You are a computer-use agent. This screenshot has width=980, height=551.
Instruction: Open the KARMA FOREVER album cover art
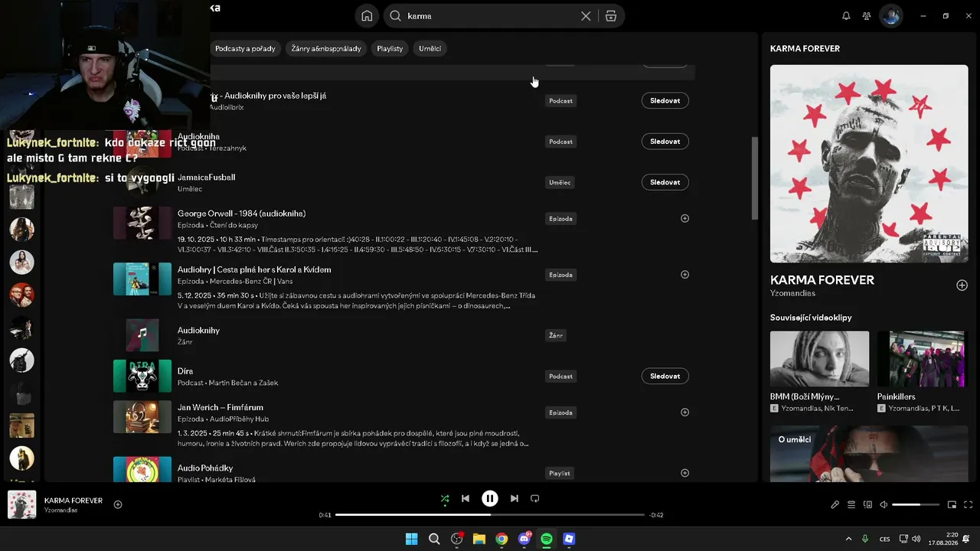click(x=869, y=164)
